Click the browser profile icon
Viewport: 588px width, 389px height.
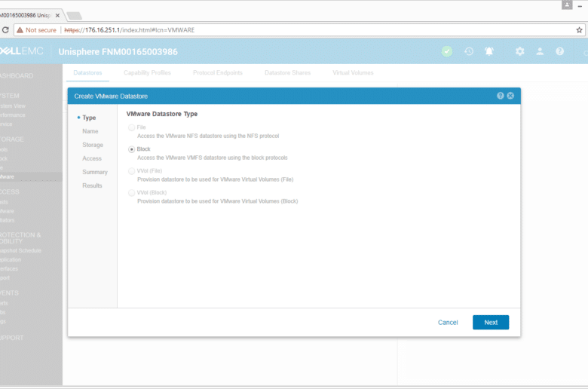(x=567, y=5)
